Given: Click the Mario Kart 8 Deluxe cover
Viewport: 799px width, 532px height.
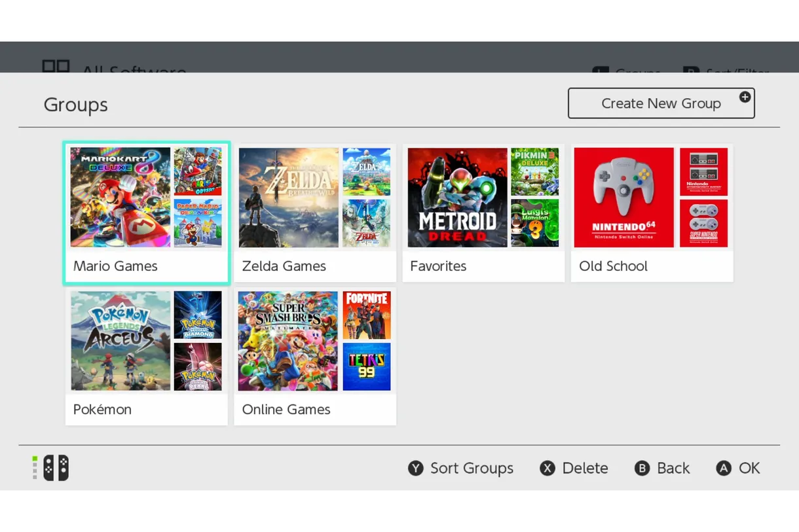Looking at the screenshot, I should click(x=121, y=197).
